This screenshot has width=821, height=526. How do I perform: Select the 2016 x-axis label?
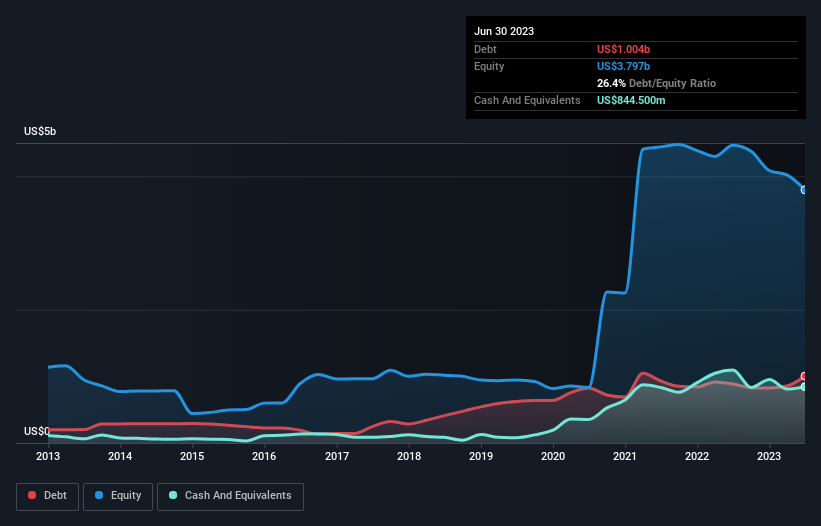tap(264, 456)
